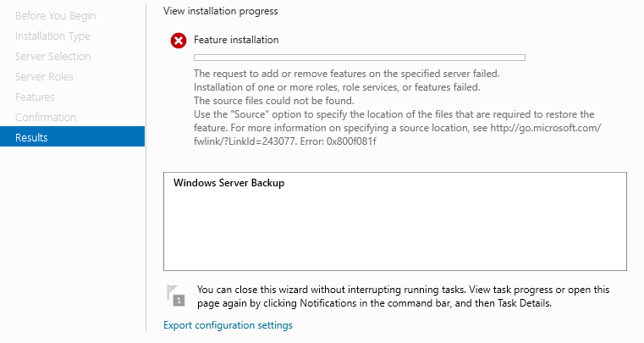Viewport: 644px width, 343px height.
Task: Click the red error icon beside Feature installation
Action: tap(179, 41)
